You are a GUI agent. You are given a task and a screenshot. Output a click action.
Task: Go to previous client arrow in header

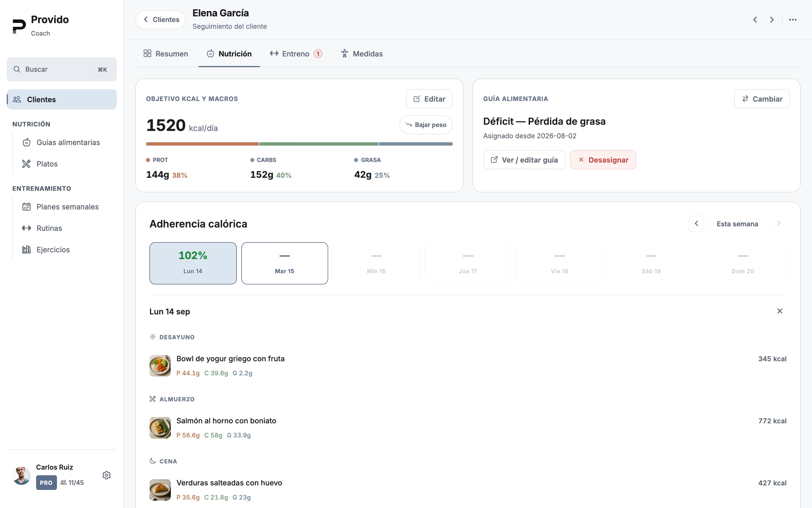point(755,20)
